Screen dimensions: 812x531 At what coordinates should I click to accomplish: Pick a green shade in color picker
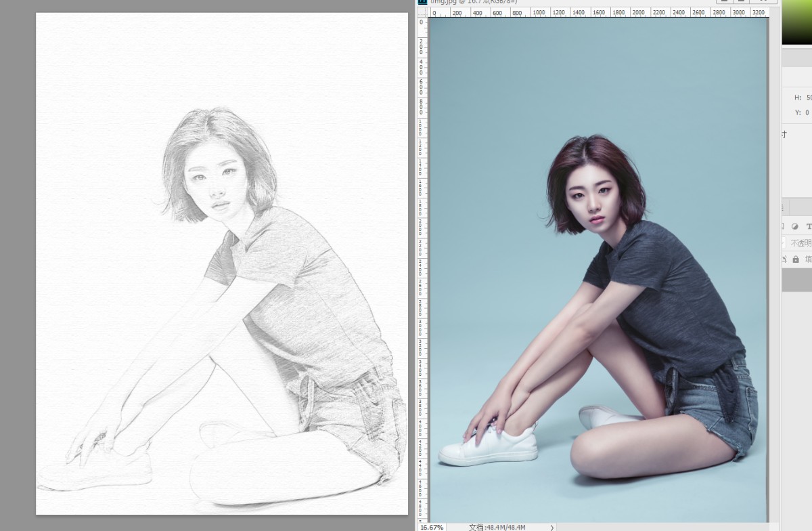[x=796, y=24]
